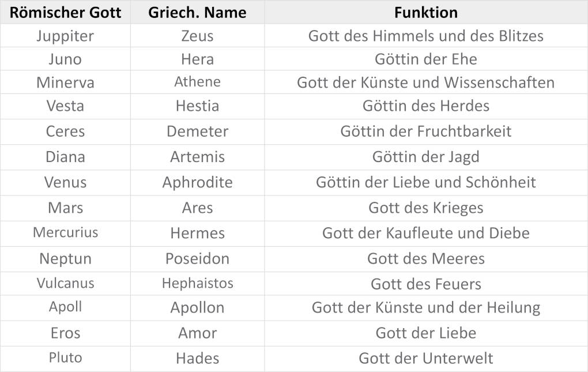Click the 'Griech. Name' column header
Viewport: 588px width, 372px height.
click(197, 12)
